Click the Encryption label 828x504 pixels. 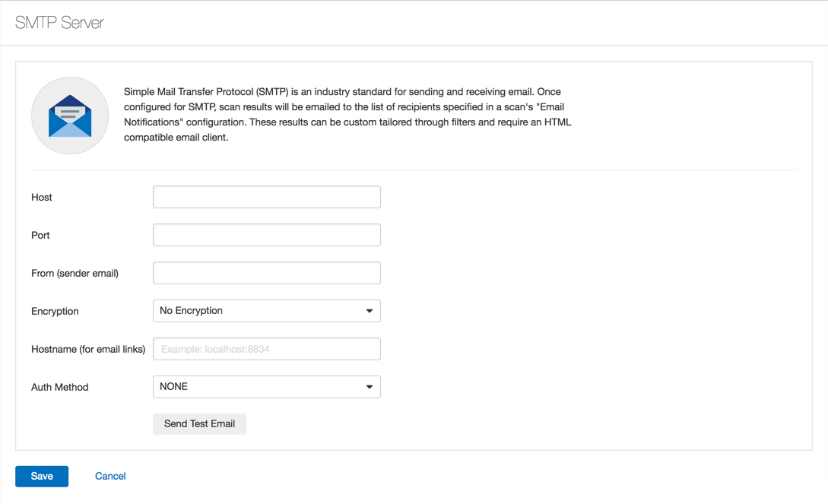pyautogui.click(x=55, y=312)
